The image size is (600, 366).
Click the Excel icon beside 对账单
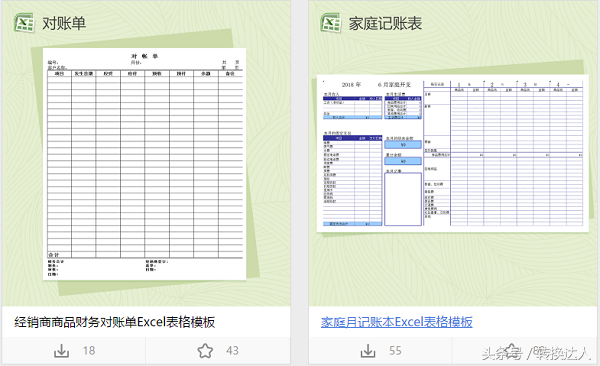coord(24,23)
